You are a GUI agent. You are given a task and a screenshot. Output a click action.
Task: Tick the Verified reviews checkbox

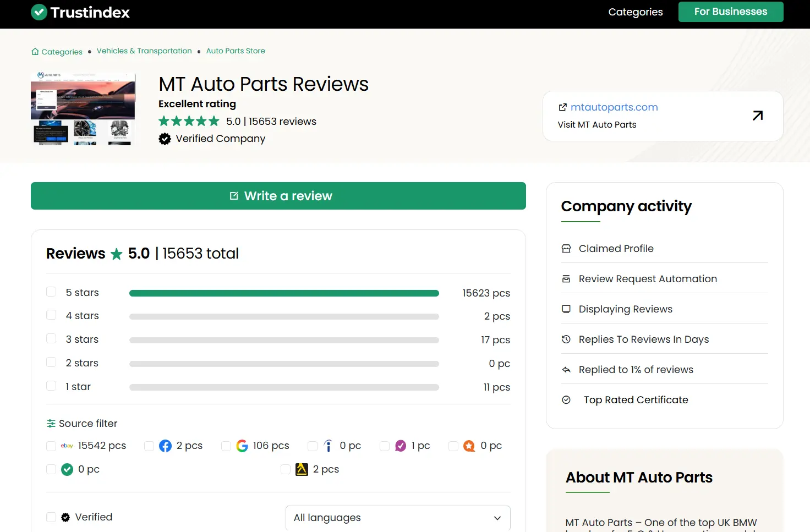[51, 517]
